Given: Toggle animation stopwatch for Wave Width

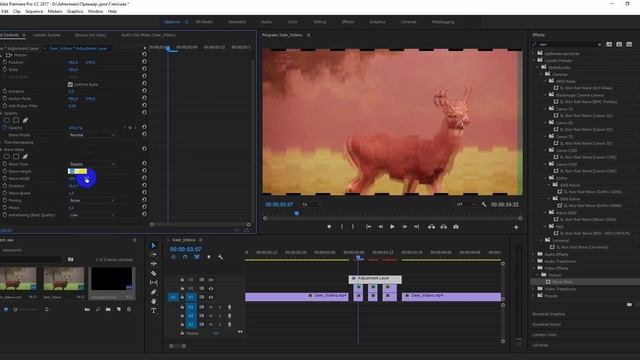Looking at the screenshot, I should (x=4, y=178).
